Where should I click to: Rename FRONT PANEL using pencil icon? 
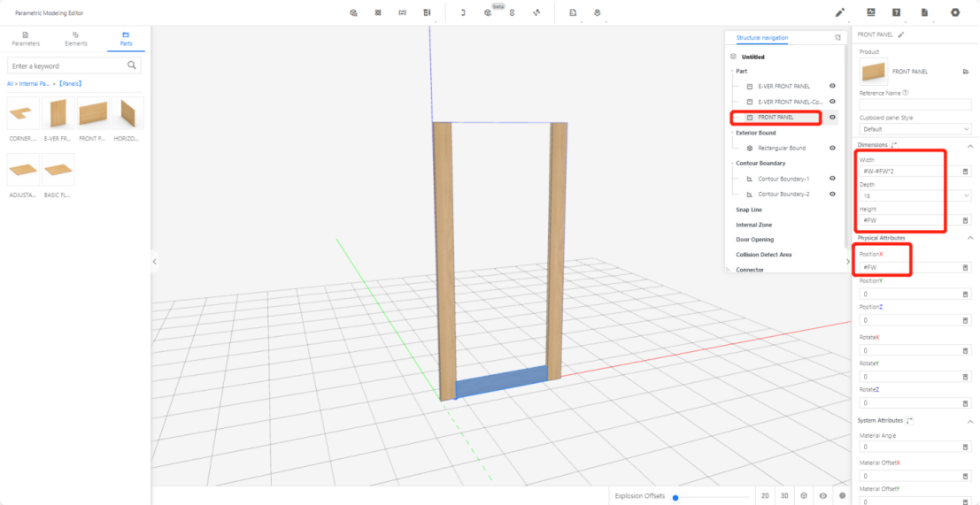coord(901,34)
